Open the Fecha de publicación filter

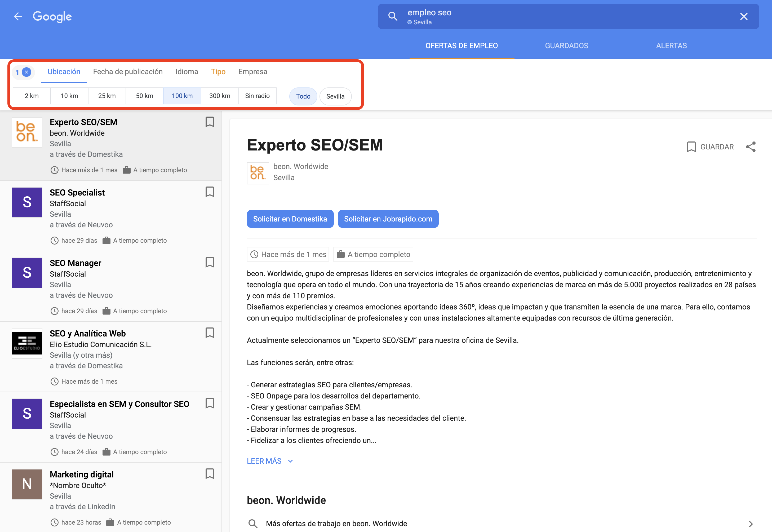pos(128,72)
